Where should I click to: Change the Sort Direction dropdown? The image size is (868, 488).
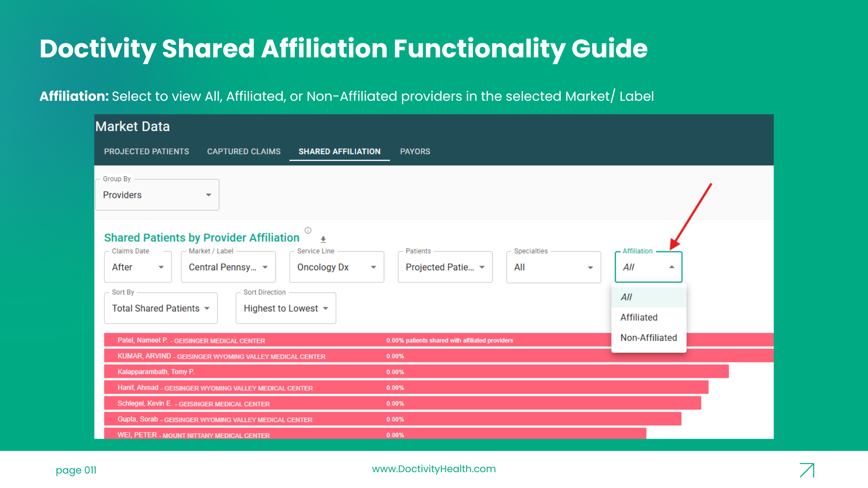tap(286, 308)
